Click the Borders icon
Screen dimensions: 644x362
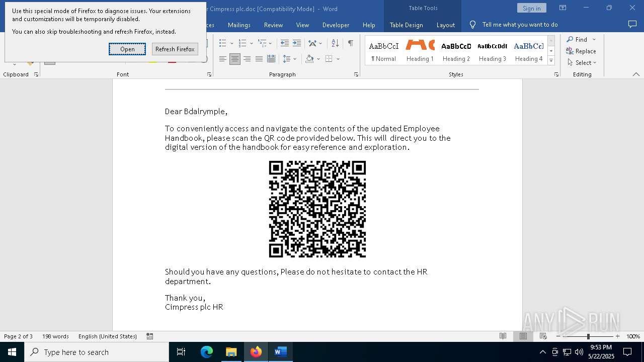tap(329, 59)
